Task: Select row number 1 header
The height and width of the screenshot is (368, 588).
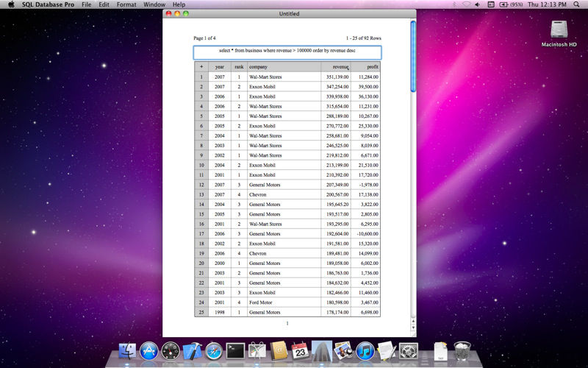Action: click(x=201, y=77)
